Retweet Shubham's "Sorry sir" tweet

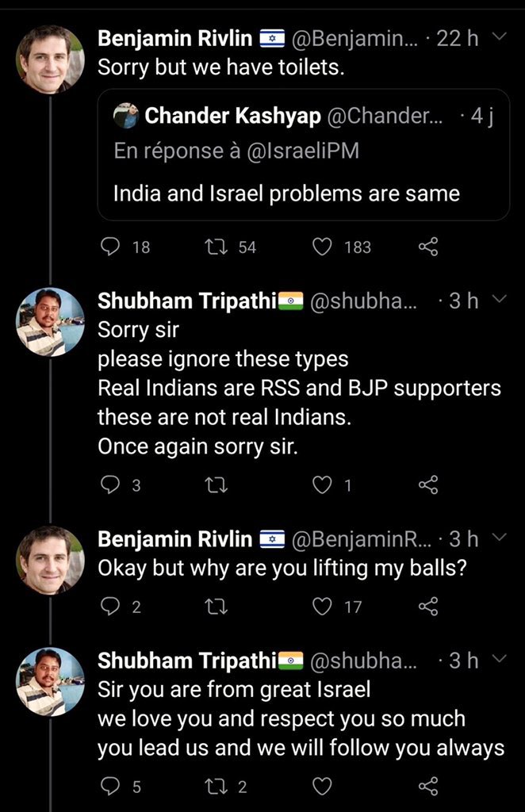tap(214, 485)
